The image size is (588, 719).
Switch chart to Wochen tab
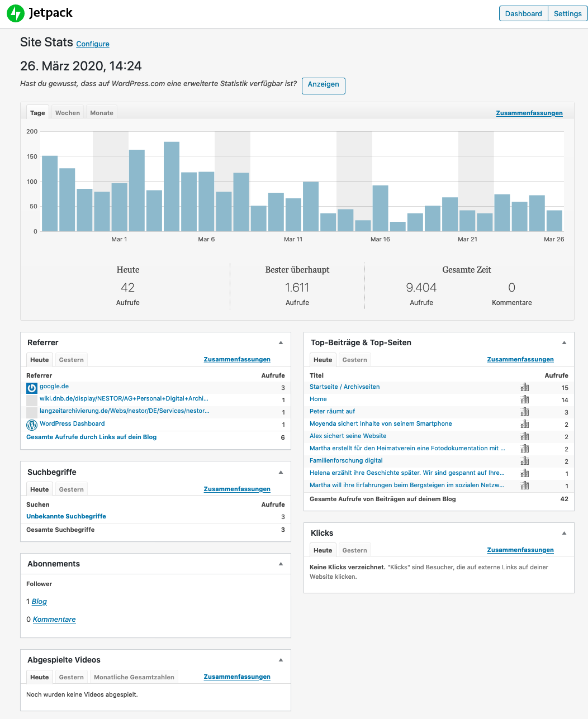click(x=68, y=113)
